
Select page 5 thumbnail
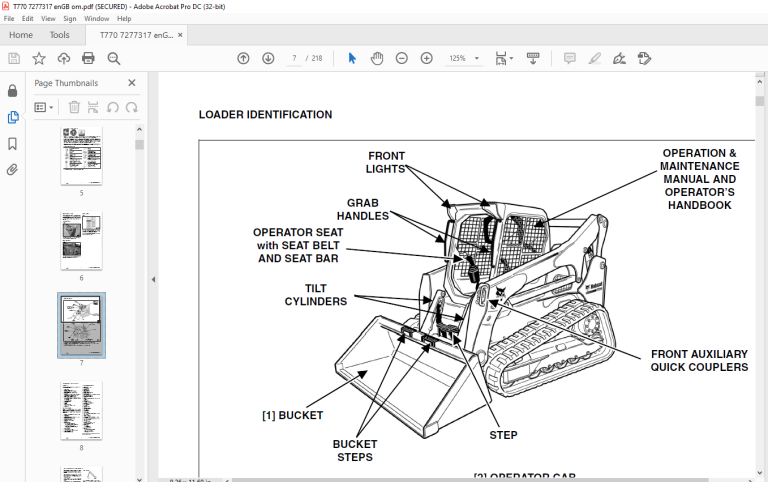point(81,156)
